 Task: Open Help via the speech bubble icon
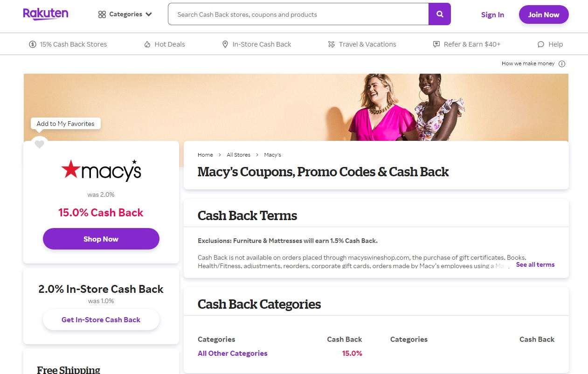point(541,44)
